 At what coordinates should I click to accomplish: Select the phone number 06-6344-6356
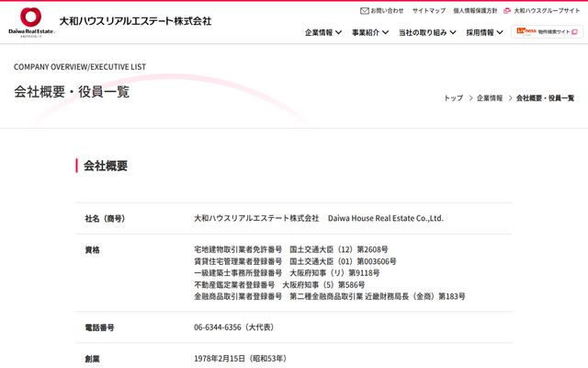coord(218,328)
